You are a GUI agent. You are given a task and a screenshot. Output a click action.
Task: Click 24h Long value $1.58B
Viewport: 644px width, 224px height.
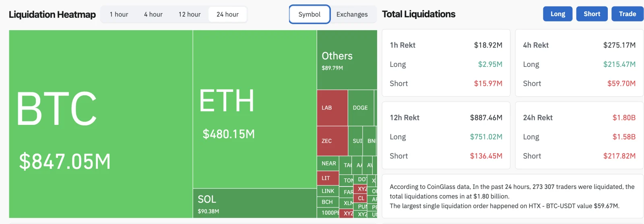[x=624, y=137]
